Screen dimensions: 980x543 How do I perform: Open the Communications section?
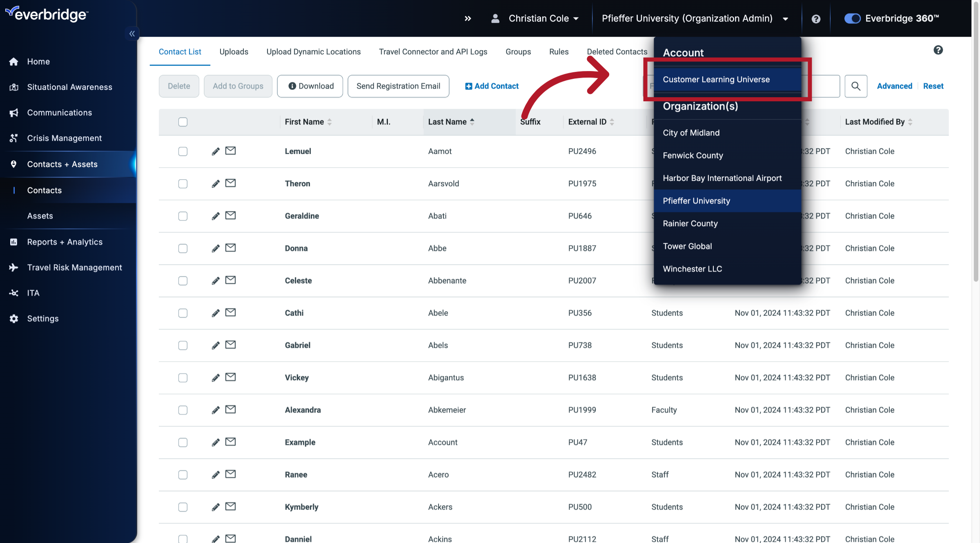tap(60, 113)
